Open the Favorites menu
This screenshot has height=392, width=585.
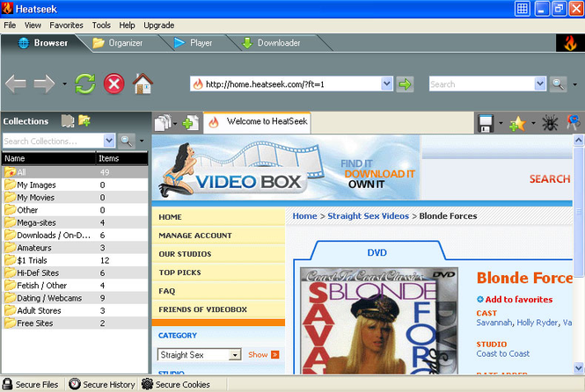click(66, 25)
